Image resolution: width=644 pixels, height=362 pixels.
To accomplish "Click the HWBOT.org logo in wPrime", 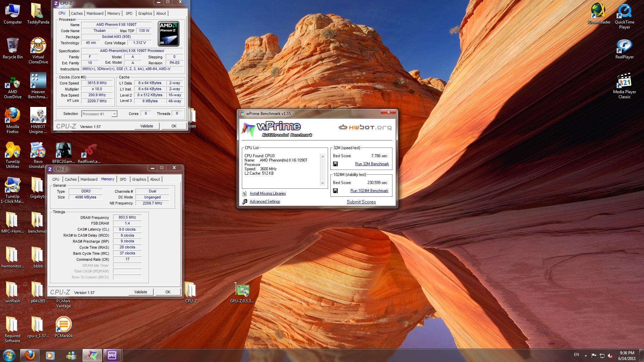I will [x=365, y=127].
